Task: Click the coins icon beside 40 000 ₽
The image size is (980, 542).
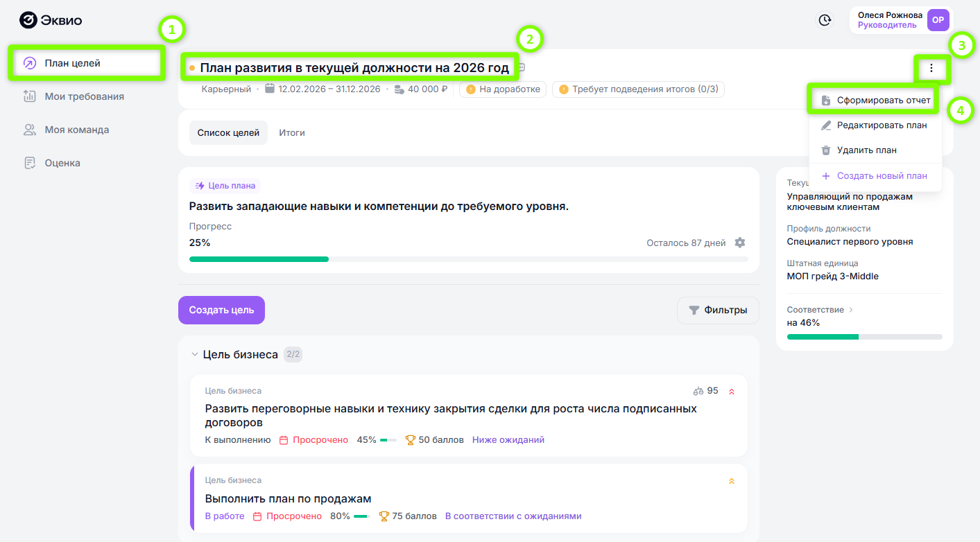Action: point(399,89)
